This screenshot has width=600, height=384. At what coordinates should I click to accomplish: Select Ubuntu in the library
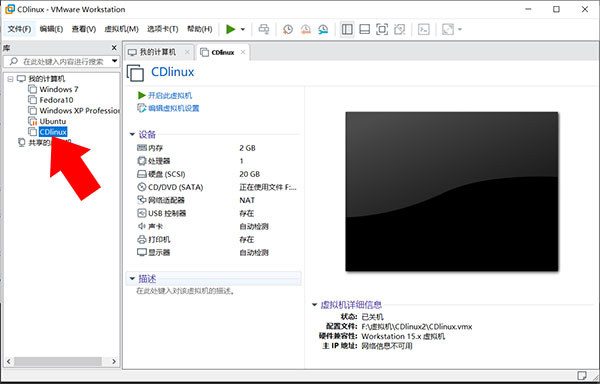(x=53, y=121)
